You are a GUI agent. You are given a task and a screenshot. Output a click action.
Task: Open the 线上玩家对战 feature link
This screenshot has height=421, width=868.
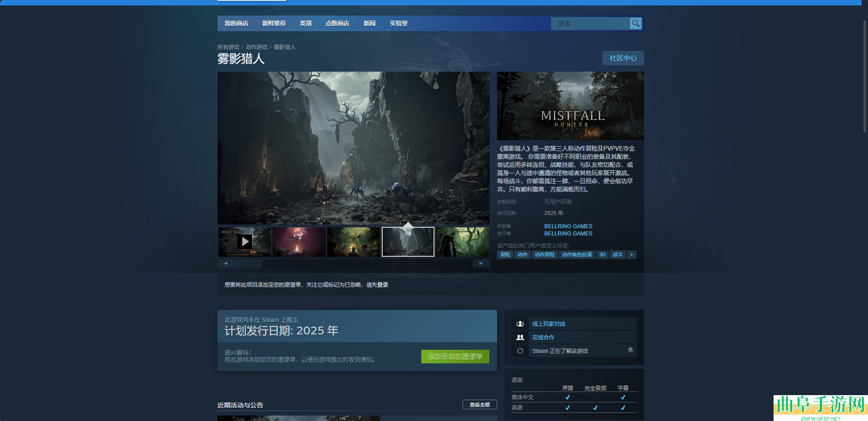click(x=549, y=324)
